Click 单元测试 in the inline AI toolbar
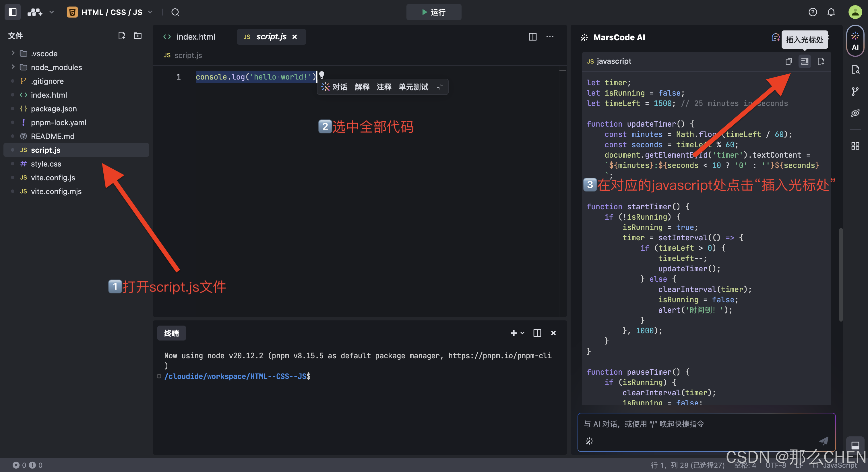The image size is (868, 472). click(x=413, y=87)
